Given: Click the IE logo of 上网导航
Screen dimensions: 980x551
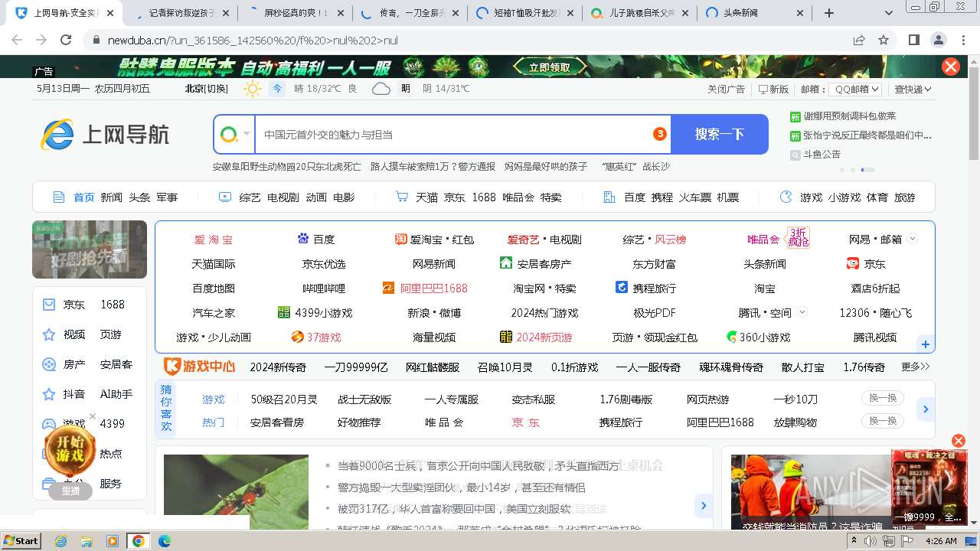Looking at the screenshot, I should tap(57, 135).
